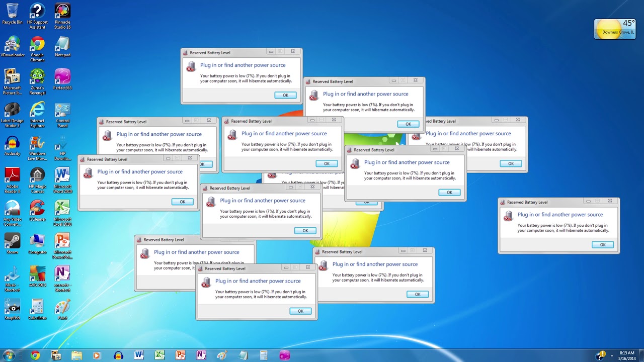Click the Computer desktop icon
The width and height of the screenshot is (644, 362).
37,244
